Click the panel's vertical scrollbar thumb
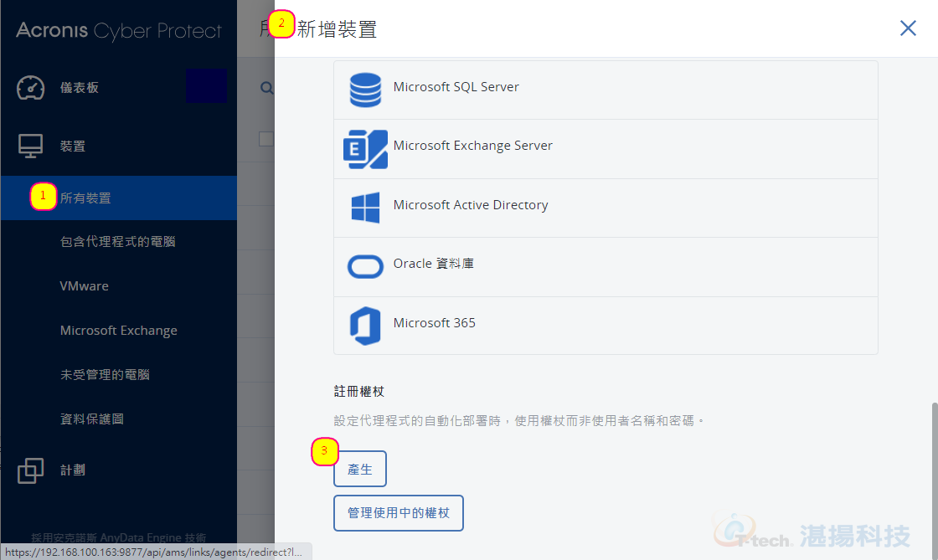 tap(935, 481)
